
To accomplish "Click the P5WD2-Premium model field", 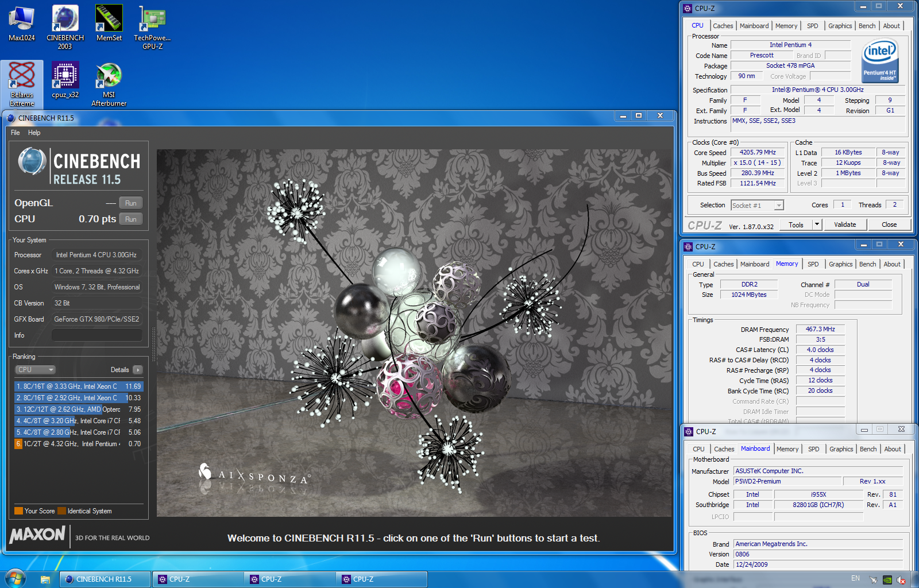I will click(x=787, y=481).
